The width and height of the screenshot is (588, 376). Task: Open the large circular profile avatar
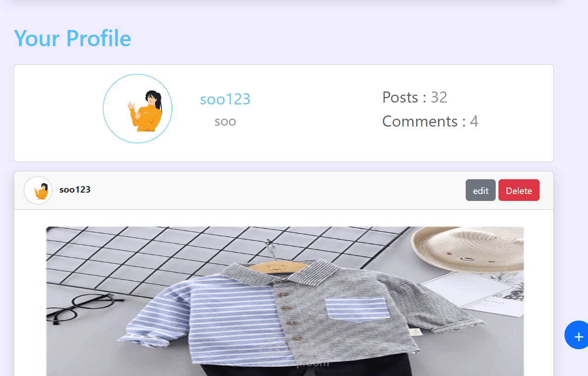pos(138,109)
